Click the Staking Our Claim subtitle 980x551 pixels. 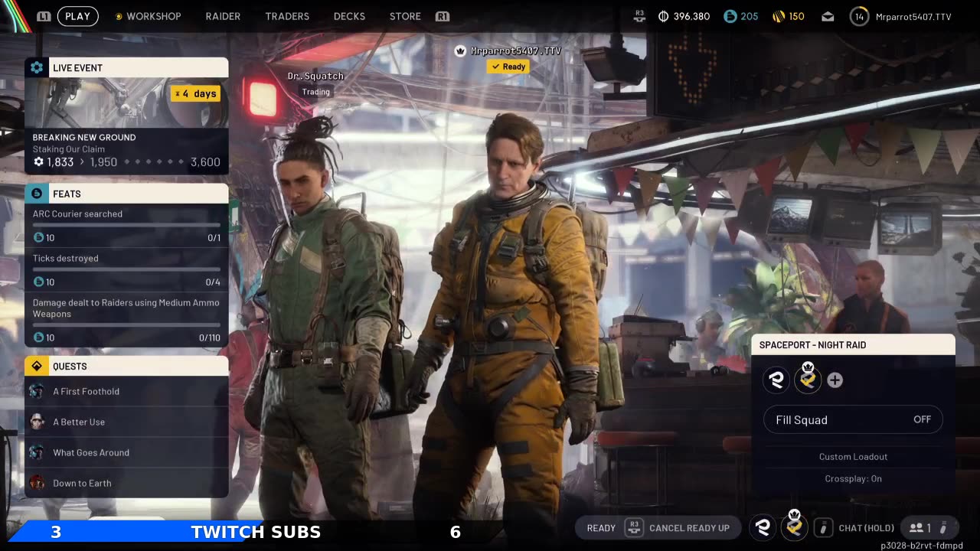[69, 149]
